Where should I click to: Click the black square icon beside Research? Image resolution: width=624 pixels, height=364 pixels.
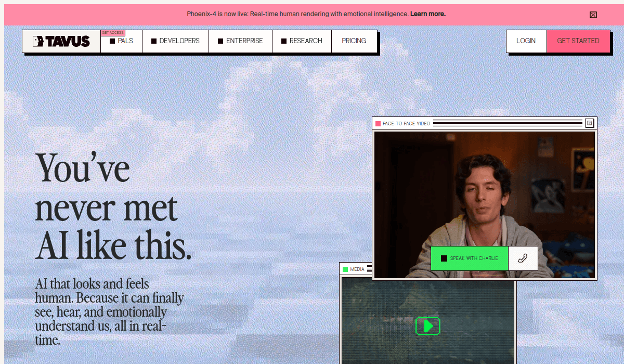tap(284, 41)
